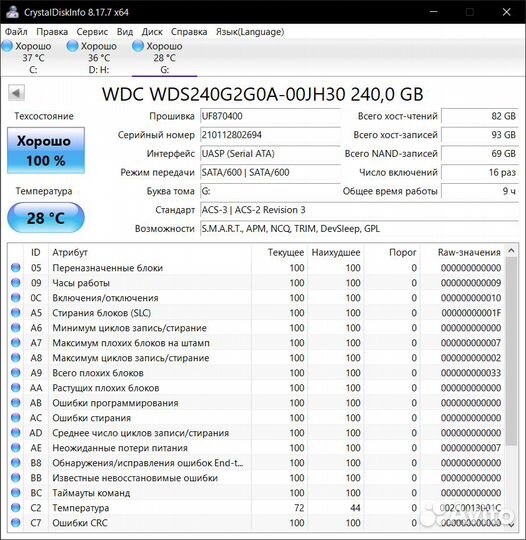Click status icon of row C7 Ошибки CRC
526x540 pixels.
click(16, 523)
